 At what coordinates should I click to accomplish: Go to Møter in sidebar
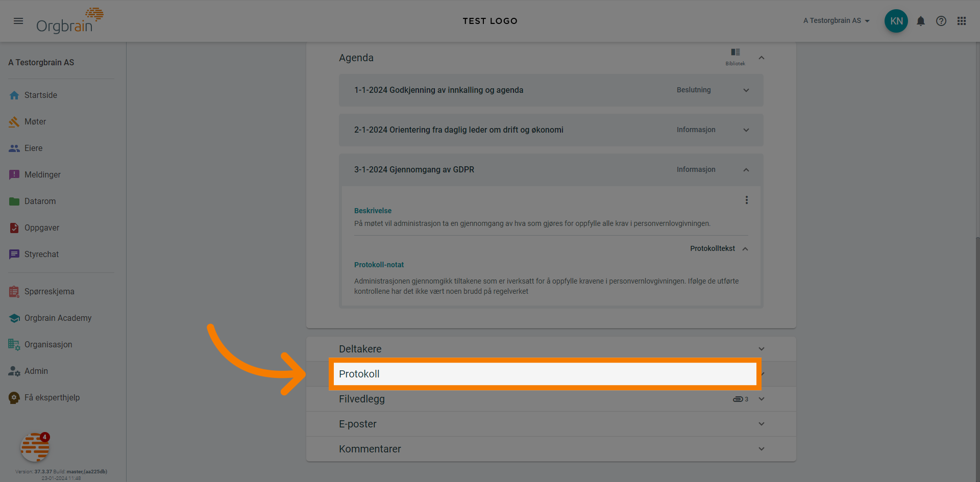point(35,121)
